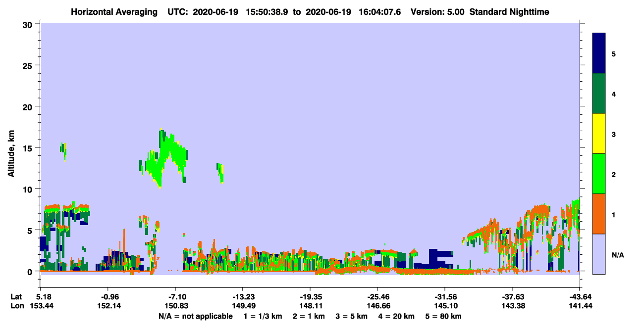The height and width of the screenshot is (330, 644).
Task: Click the orange level 1 color band
Action: tap(599, 213)
